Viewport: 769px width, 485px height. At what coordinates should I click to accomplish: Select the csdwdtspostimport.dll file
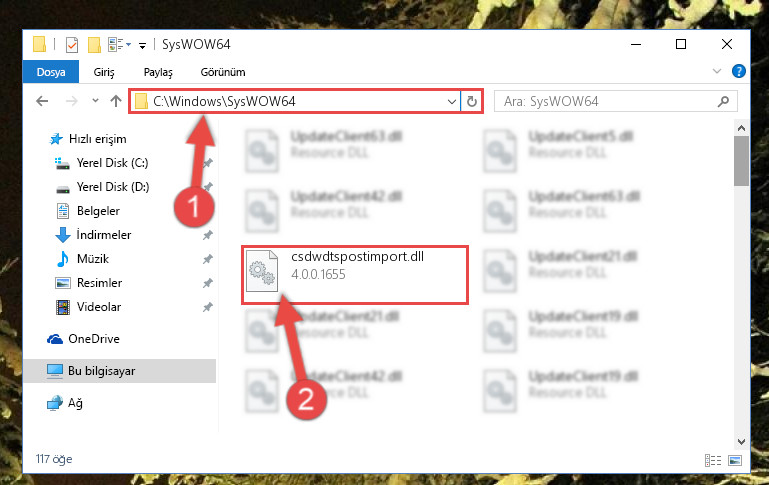point(355,274)
